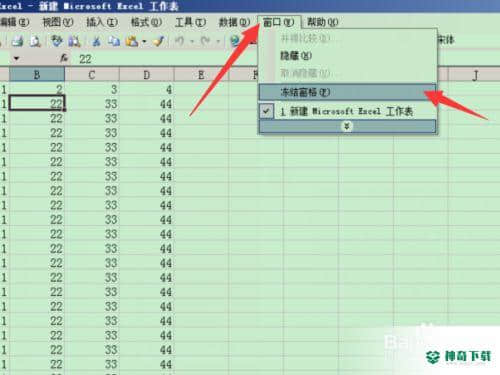
Task: Open the 帮助 menu
Action: (x=322, y=22)
